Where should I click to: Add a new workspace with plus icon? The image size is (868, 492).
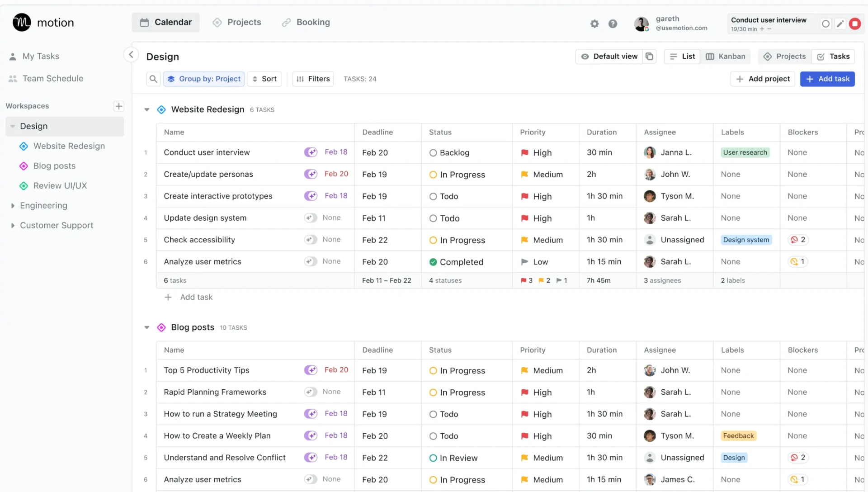[118, 106]
